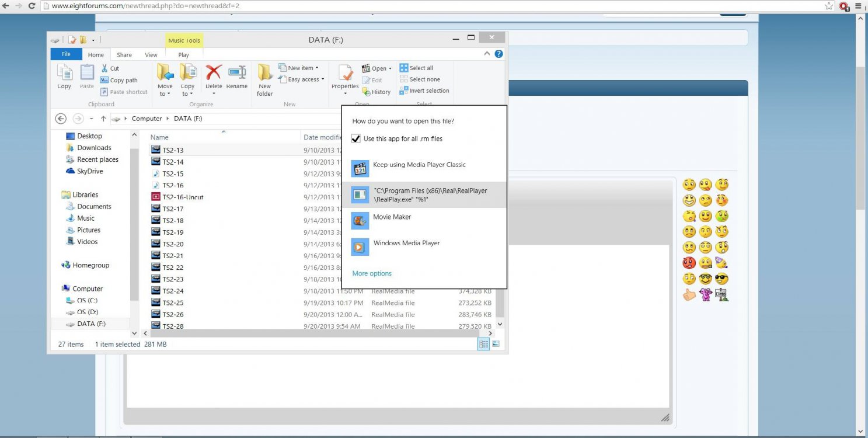868x438 pixels.
Task: Expand the Properties dropdown arrow
Action: coord(345,94)
